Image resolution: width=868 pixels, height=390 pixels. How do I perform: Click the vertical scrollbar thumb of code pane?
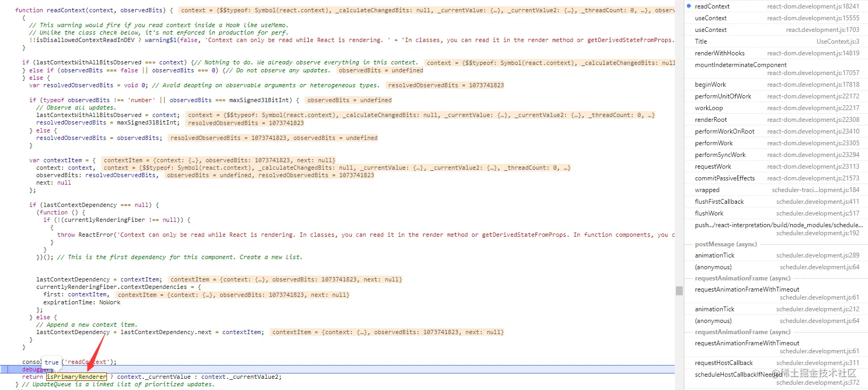679,291
